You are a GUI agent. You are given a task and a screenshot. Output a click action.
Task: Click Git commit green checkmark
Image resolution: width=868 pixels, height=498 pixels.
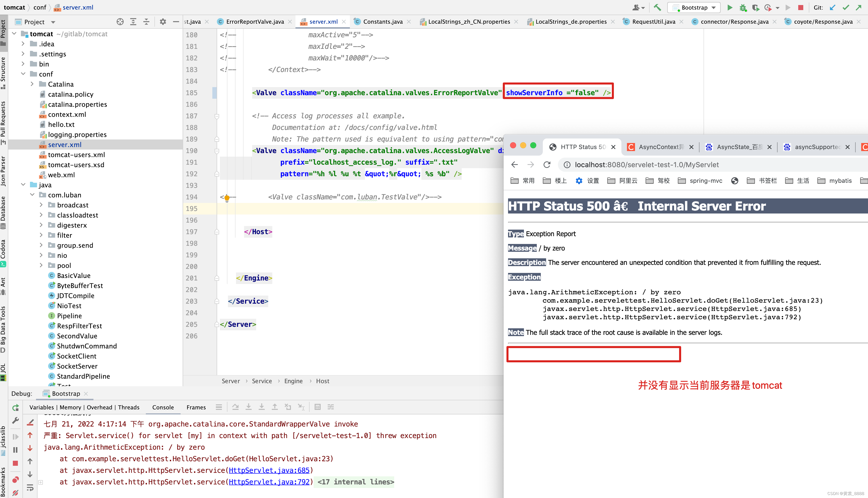point(846,8)
